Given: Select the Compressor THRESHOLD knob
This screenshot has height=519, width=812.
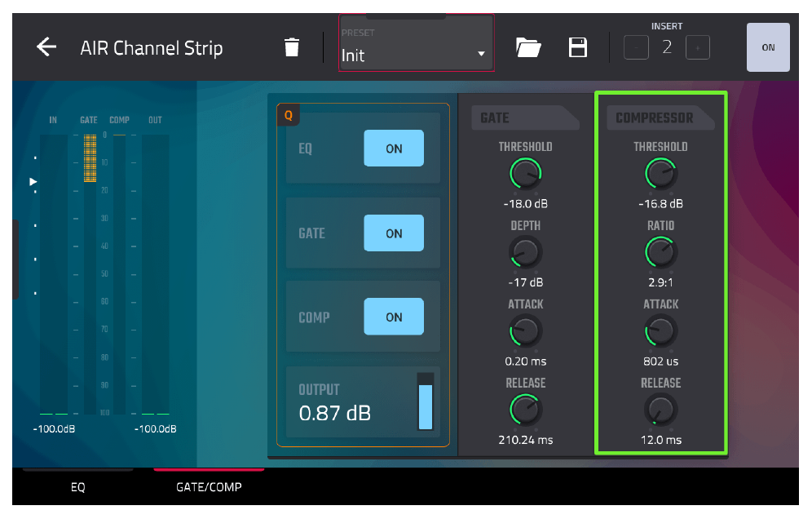Looking at the screenshot, I should point(661,174).
